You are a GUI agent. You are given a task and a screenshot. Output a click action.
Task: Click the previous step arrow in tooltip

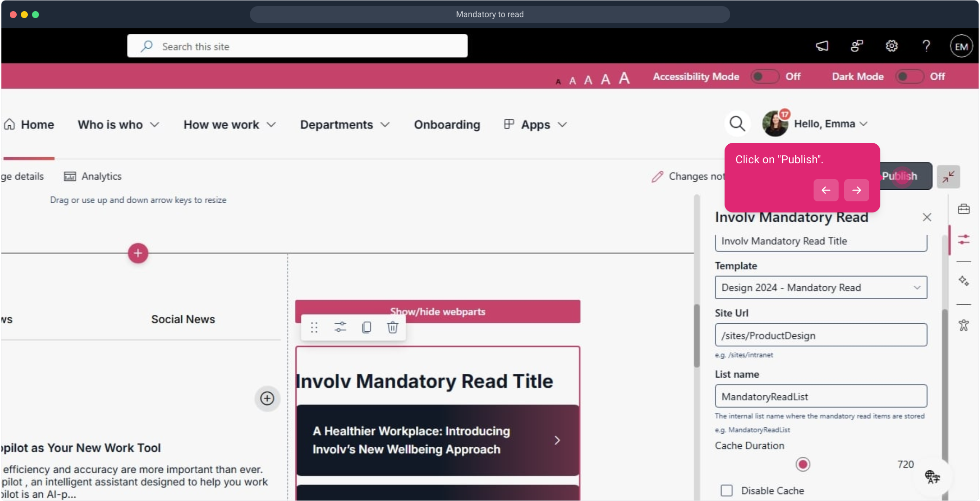click(826, 190)
